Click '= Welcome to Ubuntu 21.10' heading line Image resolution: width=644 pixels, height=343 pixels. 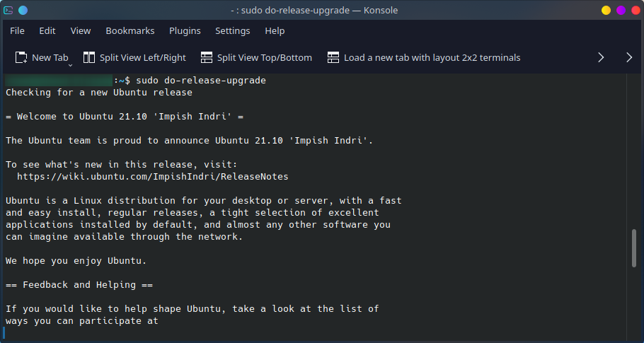pos(125,117)
